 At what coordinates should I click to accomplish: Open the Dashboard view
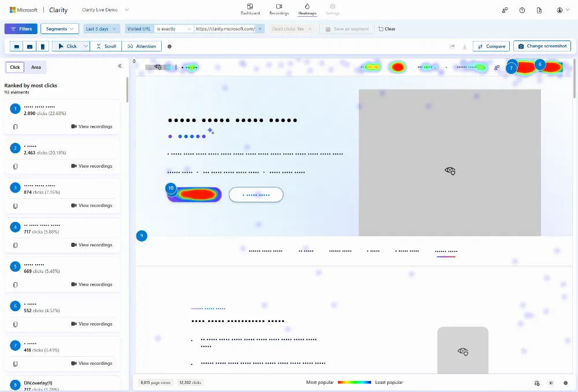pyautogui.click(x=250, y=9)
